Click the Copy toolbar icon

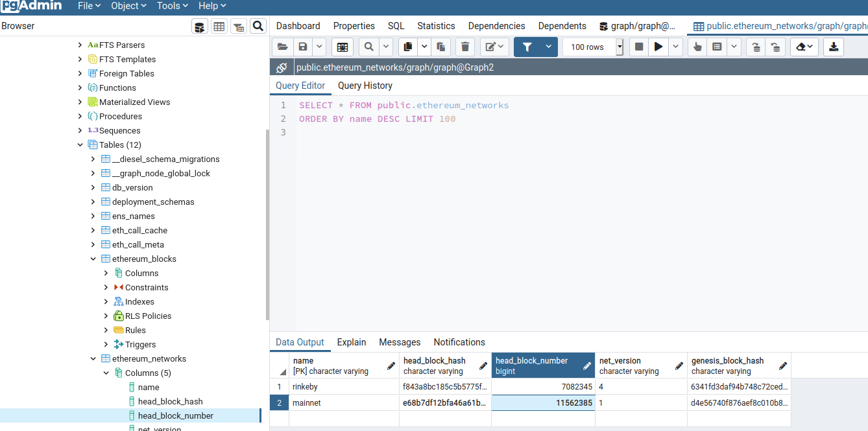click(407, 47)
